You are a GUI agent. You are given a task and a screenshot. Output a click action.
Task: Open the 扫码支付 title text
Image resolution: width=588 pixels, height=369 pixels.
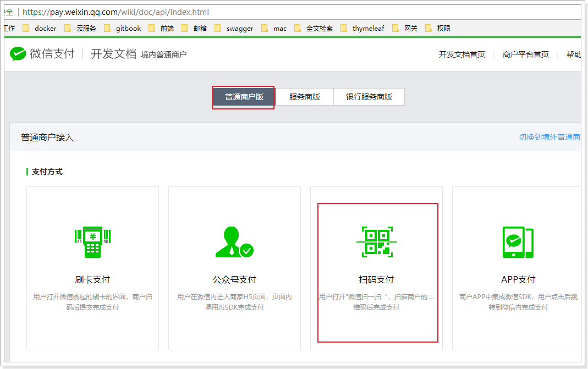(376, 280)
